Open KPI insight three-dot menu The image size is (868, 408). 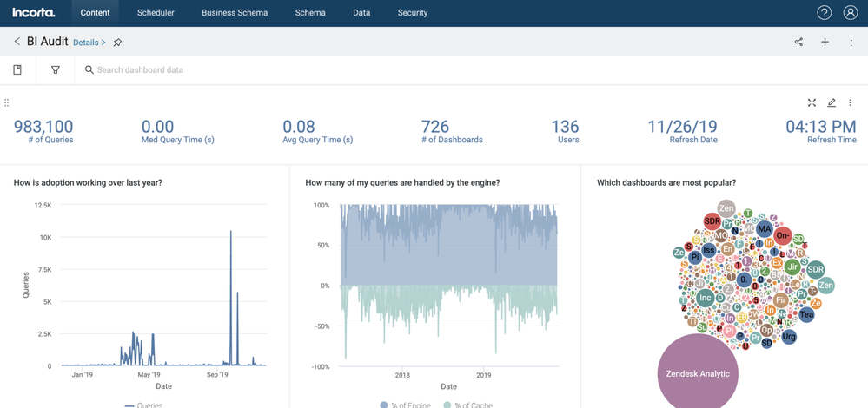pyautogui.click(x=850, y=102)
